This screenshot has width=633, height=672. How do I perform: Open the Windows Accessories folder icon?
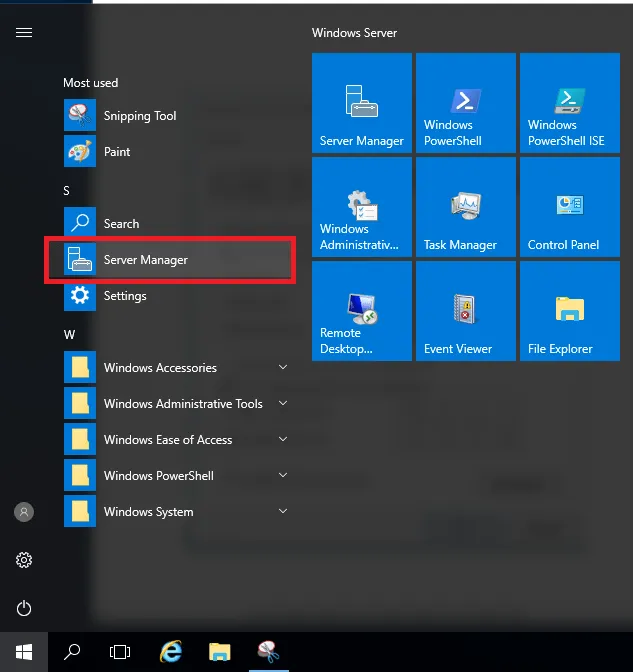pyautogui.click(x=80, y=367)
